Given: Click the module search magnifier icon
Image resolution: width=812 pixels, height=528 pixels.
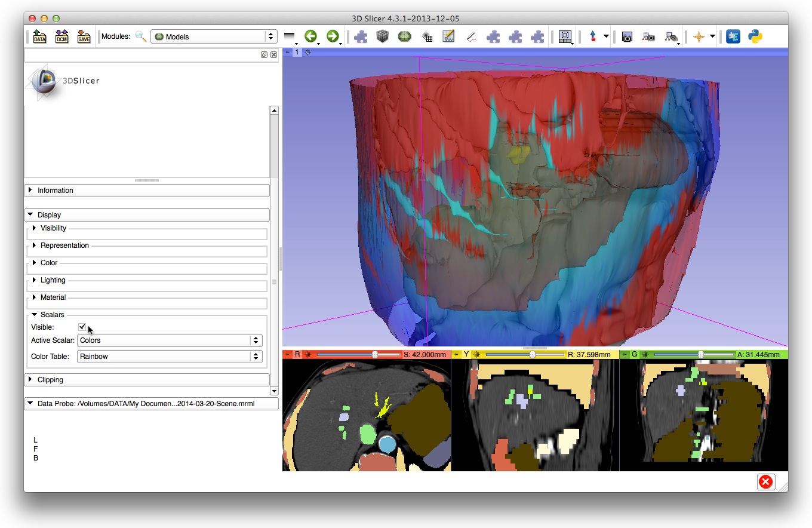Looking at the screenshot, I should tap(140, 36).
